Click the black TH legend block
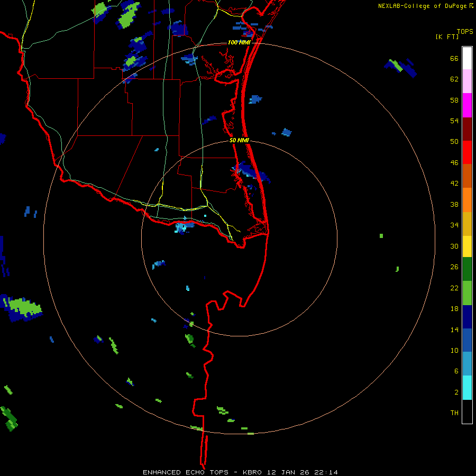Viewport: 476px width, 476px height. tap(467, 411)
